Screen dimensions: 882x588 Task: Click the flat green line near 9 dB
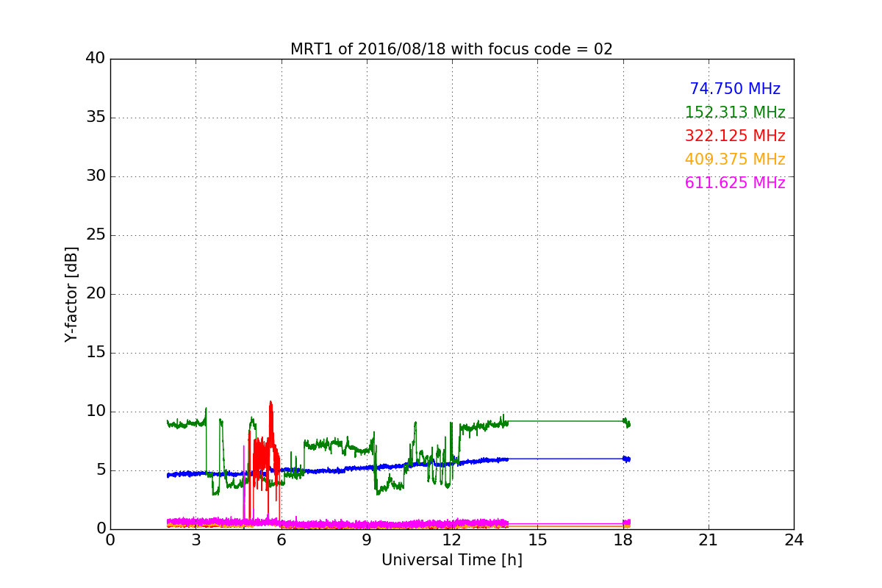click(566, 421)
